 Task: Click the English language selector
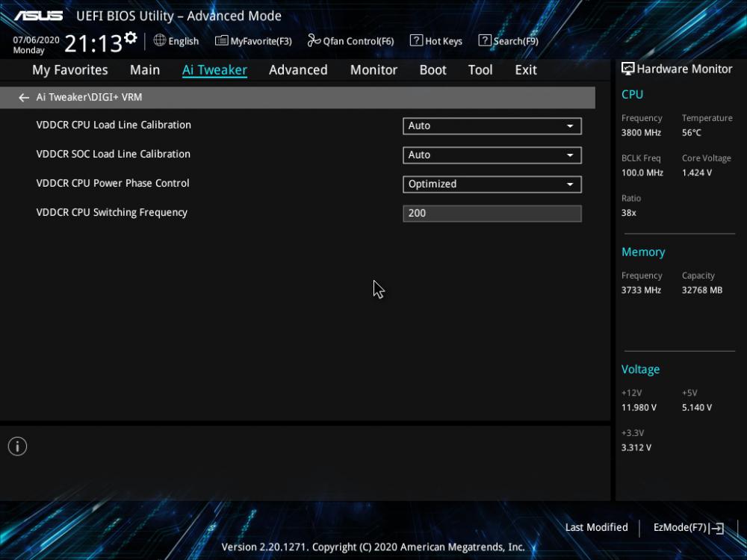pos(176,41)
